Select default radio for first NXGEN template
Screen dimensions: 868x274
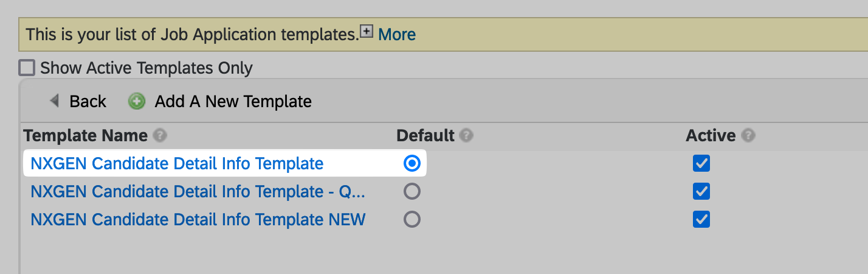[412, 164]
